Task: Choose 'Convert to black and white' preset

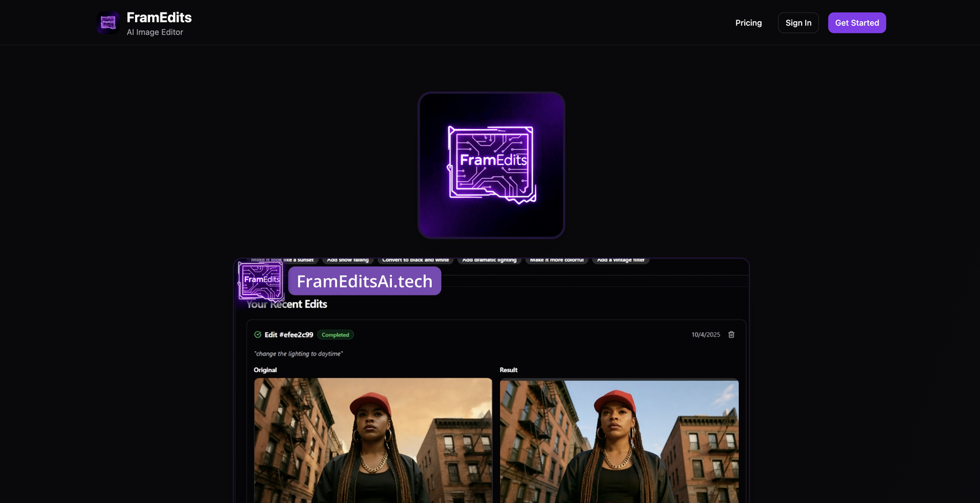Action: coord(416,259)
